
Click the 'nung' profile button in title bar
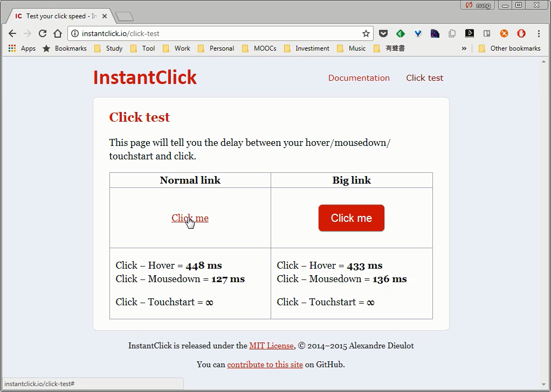[478, 5]
